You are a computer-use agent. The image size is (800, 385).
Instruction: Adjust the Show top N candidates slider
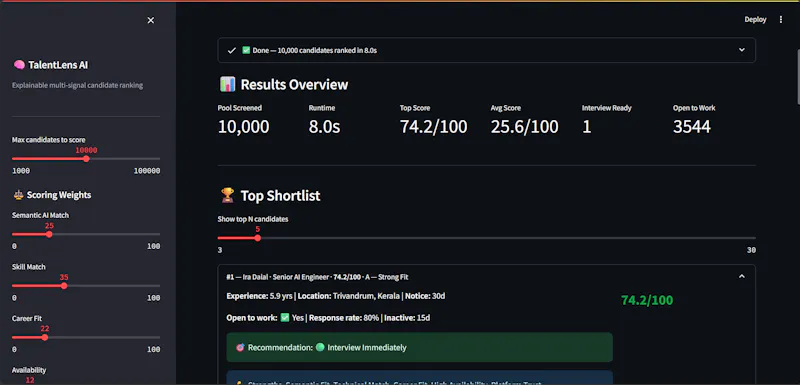click(258, 238)
